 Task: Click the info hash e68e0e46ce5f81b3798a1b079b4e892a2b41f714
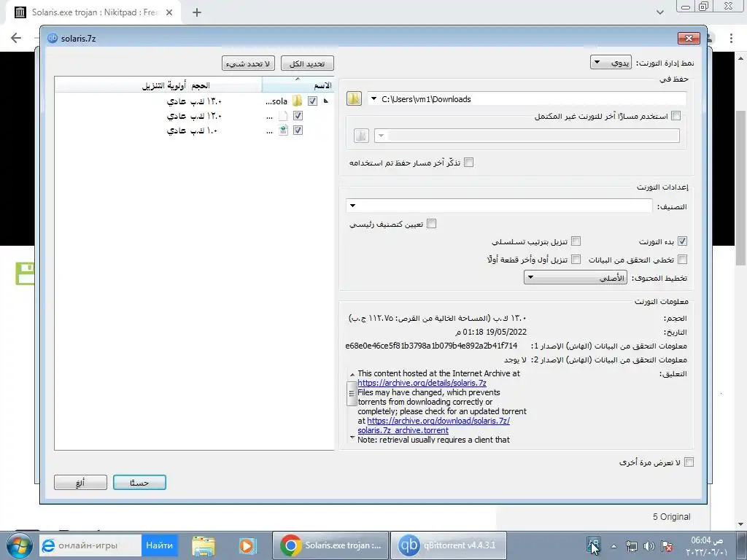pyautogui.click(x=431, y=346)
